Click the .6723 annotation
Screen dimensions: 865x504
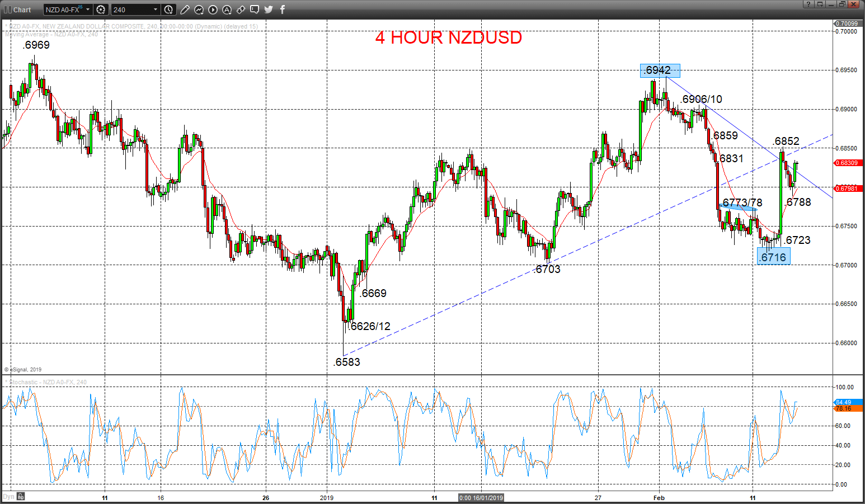pos(797,240)
